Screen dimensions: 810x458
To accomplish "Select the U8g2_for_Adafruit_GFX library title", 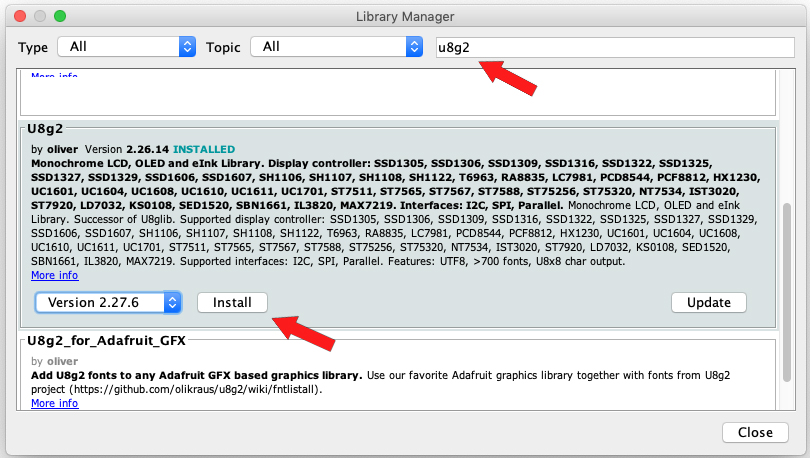I will pyautogui.click(x=106, y=341).
